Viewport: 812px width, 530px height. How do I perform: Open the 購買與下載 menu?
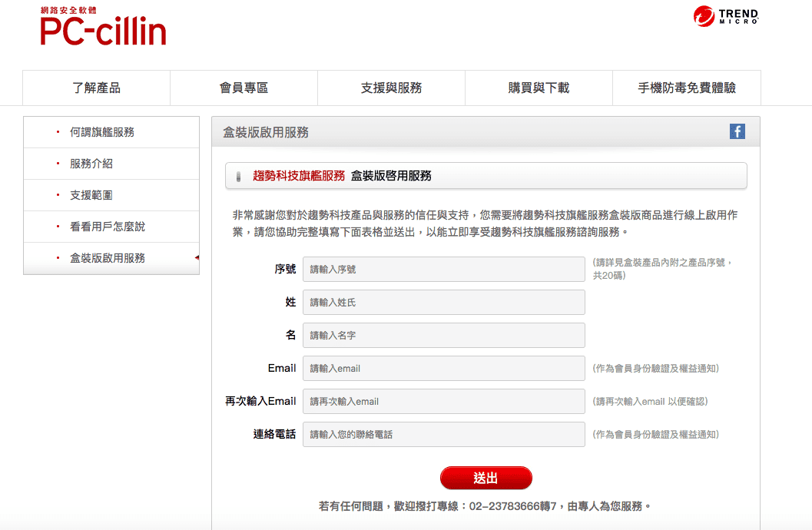pos(539,88)
